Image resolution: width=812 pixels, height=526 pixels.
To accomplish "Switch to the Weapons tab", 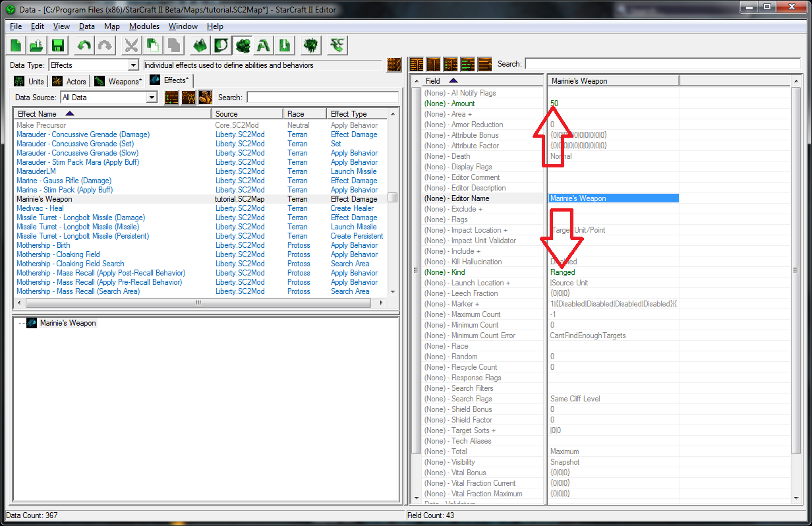I will (x=117, y=82).
